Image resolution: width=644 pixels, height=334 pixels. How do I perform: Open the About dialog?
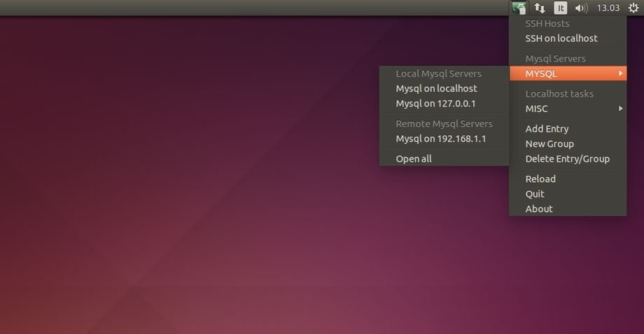(539, 209)
